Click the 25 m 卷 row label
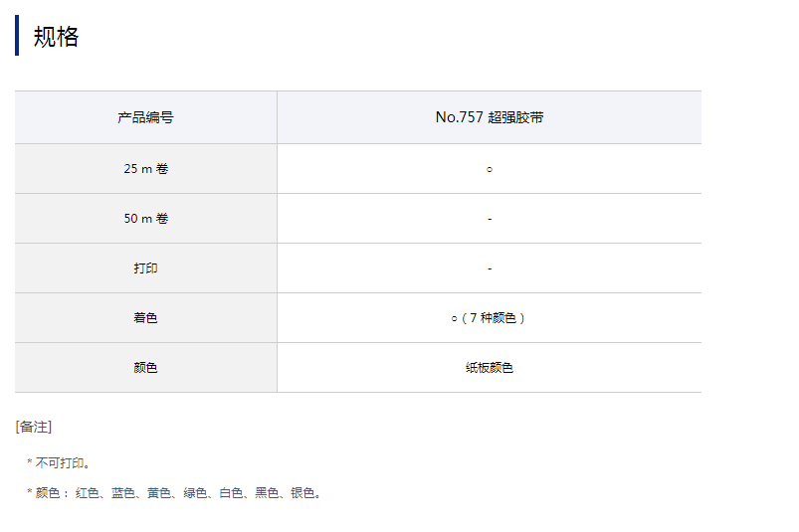Image resolution: width=799 pixels, height=532 pixels. (145, 169)
